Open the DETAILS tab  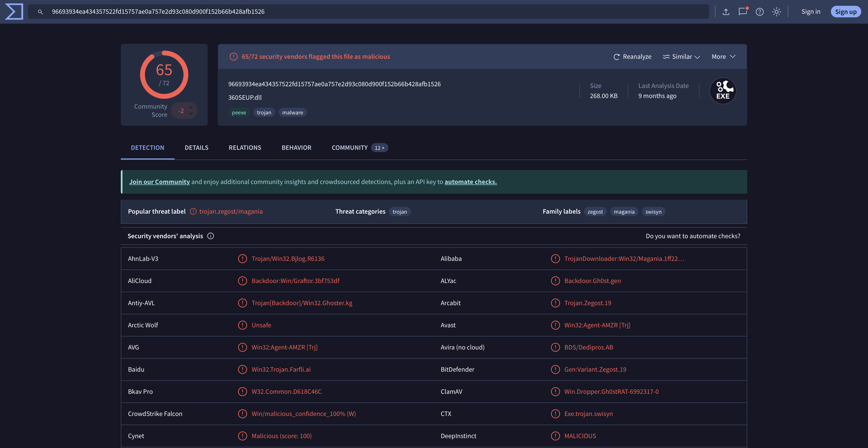pos(197,148)
